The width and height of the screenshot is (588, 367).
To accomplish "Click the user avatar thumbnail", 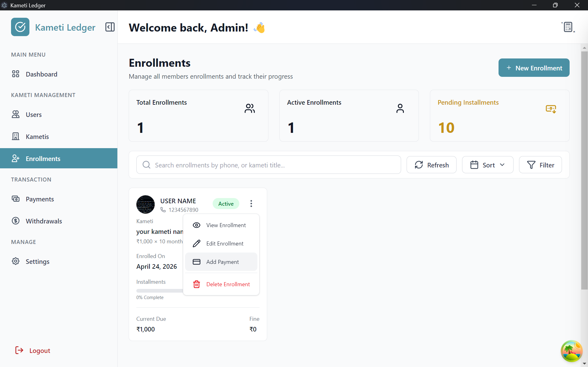I will point(146,204).
